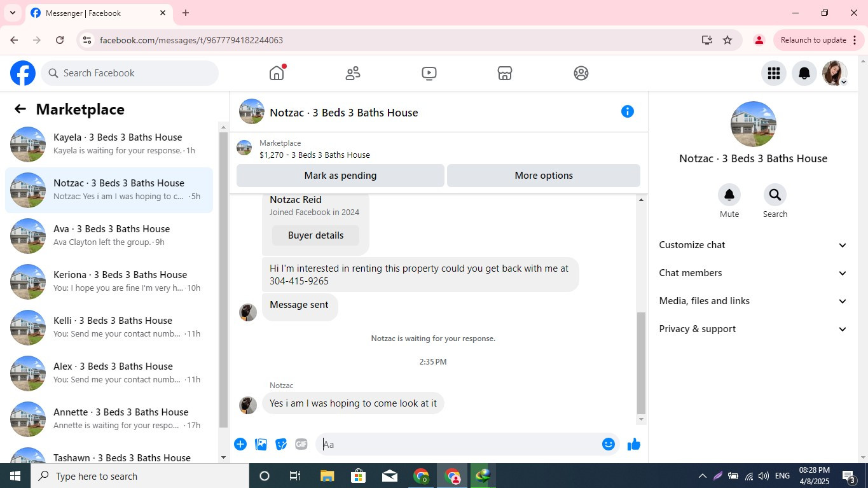
Task: Click the back arrow beside Marketplace heading
Action: coord(20,109)
